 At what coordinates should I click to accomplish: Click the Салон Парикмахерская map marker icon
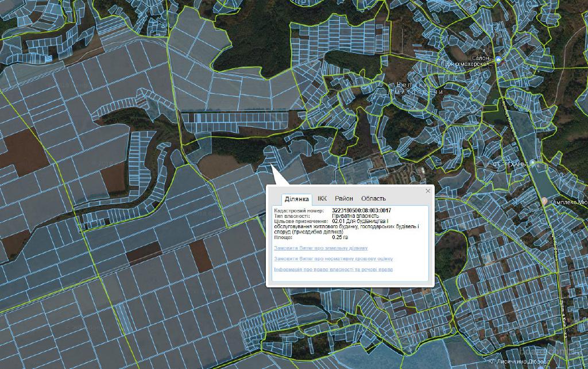tap(498, 60)
